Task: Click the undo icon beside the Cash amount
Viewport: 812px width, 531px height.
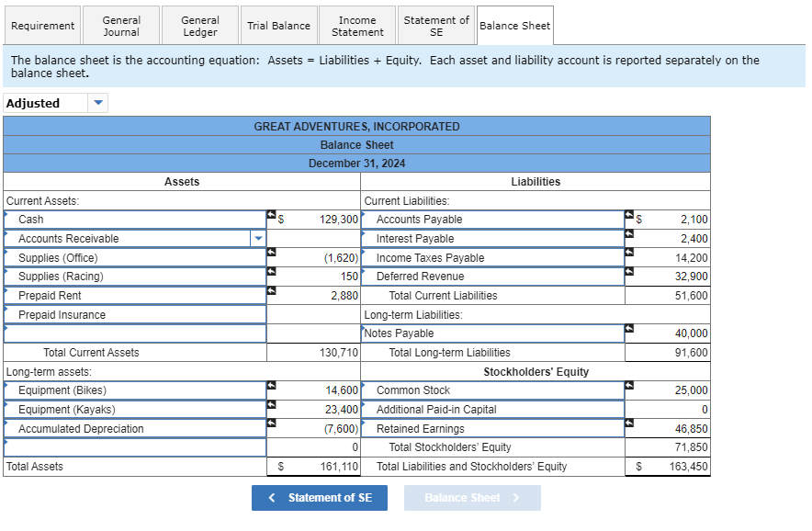Action: 270,213
